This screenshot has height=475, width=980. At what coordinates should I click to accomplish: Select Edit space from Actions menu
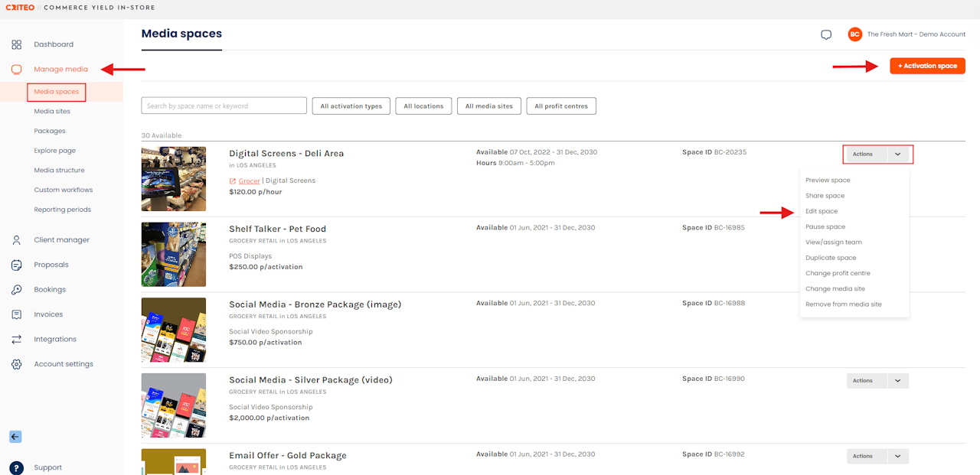822,211
